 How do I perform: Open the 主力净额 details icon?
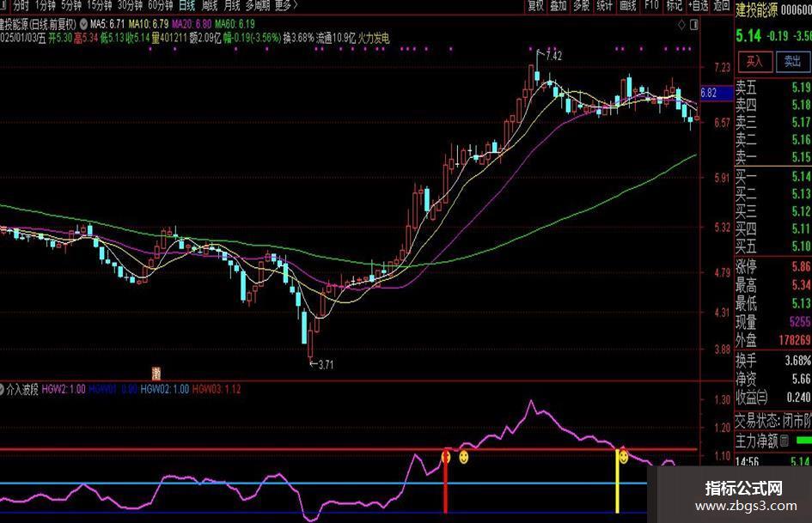(x=784, y=441)
